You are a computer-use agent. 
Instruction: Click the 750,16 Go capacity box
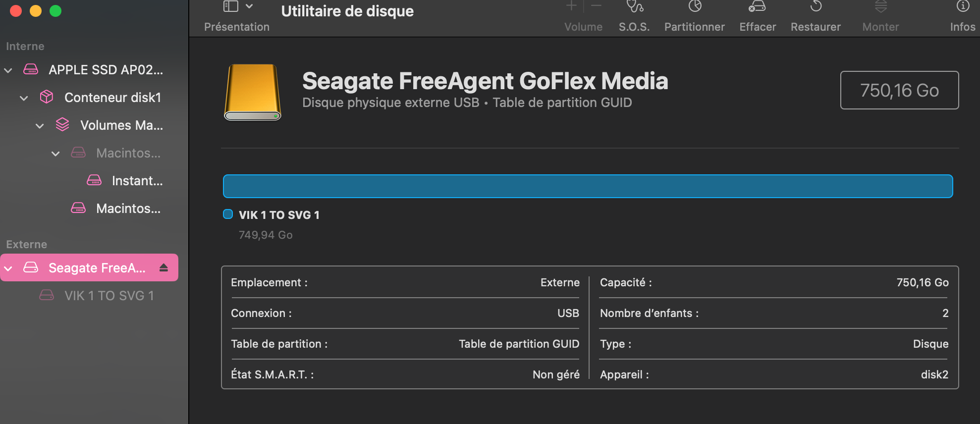tap(899, 90)
